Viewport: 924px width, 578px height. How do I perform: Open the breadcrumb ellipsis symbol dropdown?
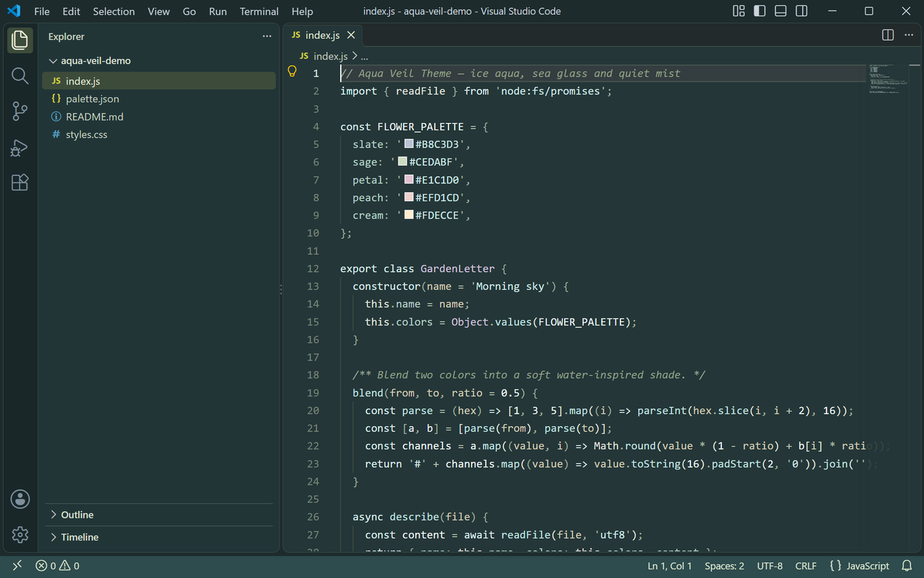364,57
